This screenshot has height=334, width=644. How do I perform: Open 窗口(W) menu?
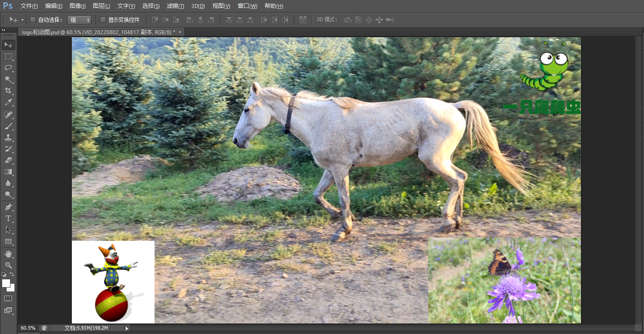tap(248, 6)
